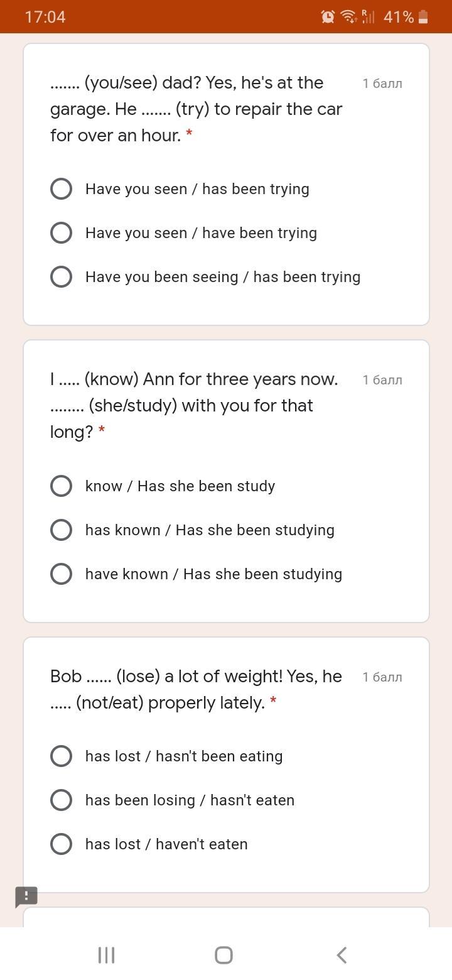Image resolution: width=452 pixels, height=980 pixels.
Task: Tap the Android recent apps button
Action: (x=106, y=955)
